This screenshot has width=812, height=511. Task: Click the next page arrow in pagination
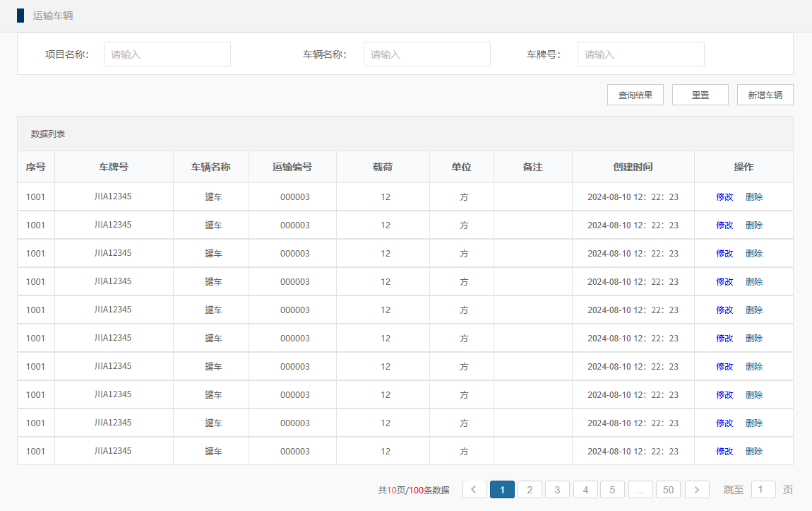tap(697, 490)
